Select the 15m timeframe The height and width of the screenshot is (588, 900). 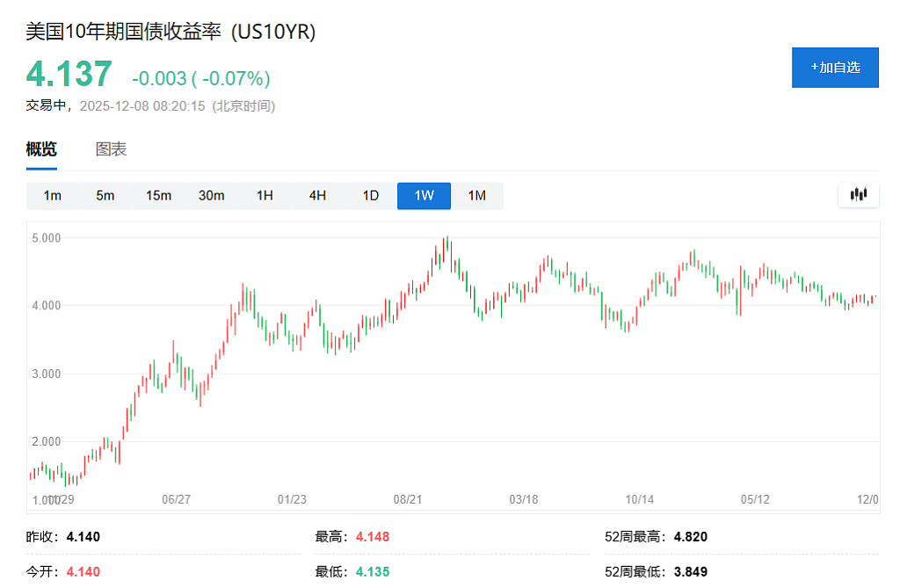158,196
